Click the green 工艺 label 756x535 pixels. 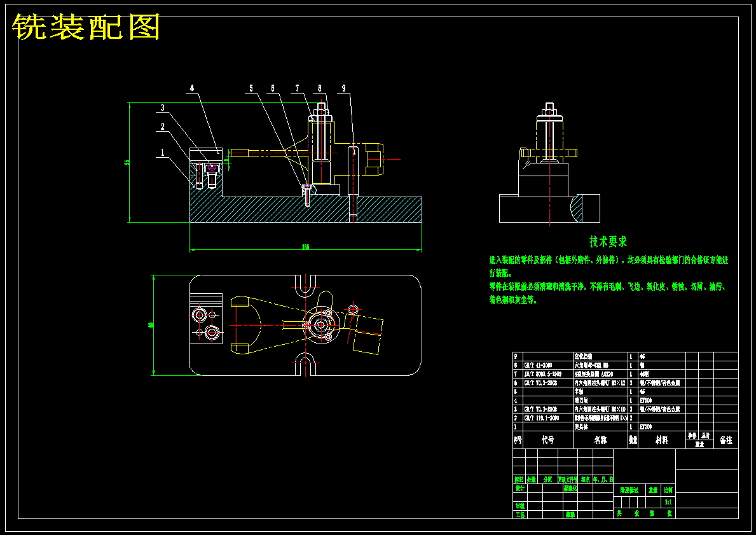pos(519,515)
